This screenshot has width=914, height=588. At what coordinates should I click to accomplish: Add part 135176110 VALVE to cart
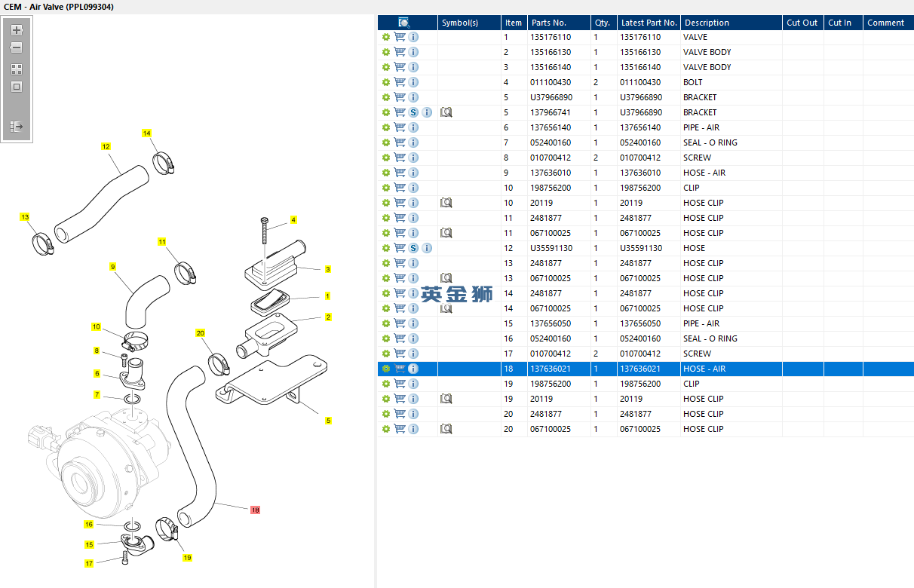[400, 37]
